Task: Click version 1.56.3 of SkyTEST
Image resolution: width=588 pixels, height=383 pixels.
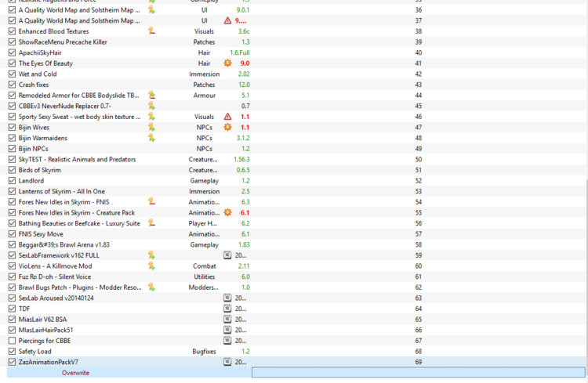Action: (241, 159)
